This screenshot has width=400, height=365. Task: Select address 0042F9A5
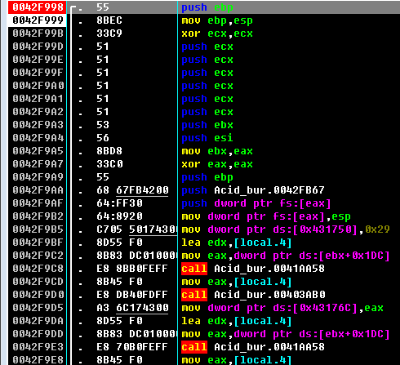(x=38, y=151)
